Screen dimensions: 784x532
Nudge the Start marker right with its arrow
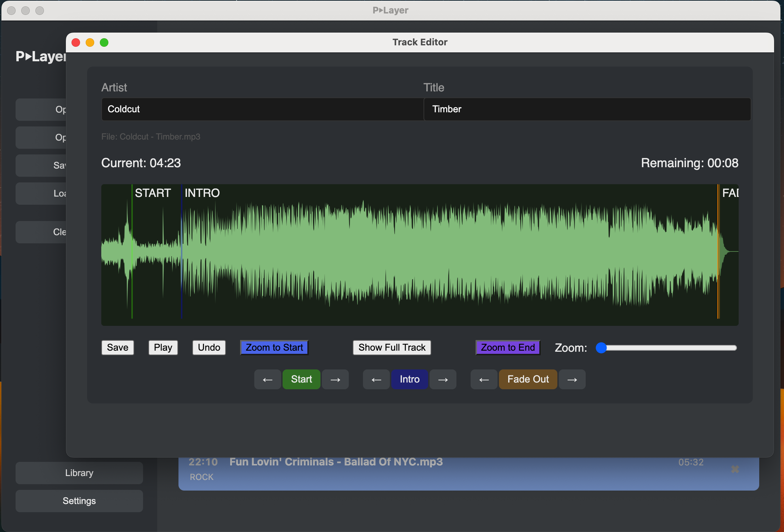[x=335, y=379]
